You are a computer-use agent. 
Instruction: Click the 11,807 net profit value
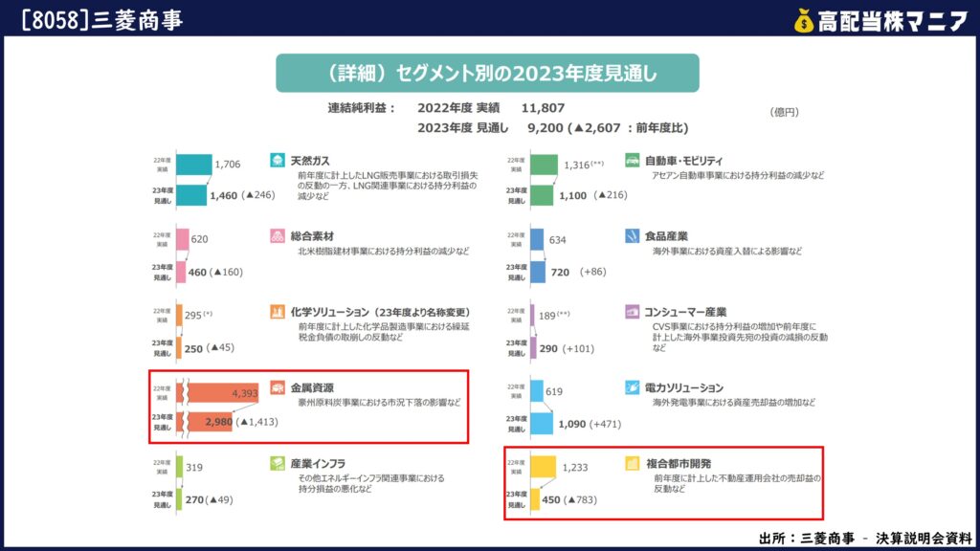pos(543,107)
